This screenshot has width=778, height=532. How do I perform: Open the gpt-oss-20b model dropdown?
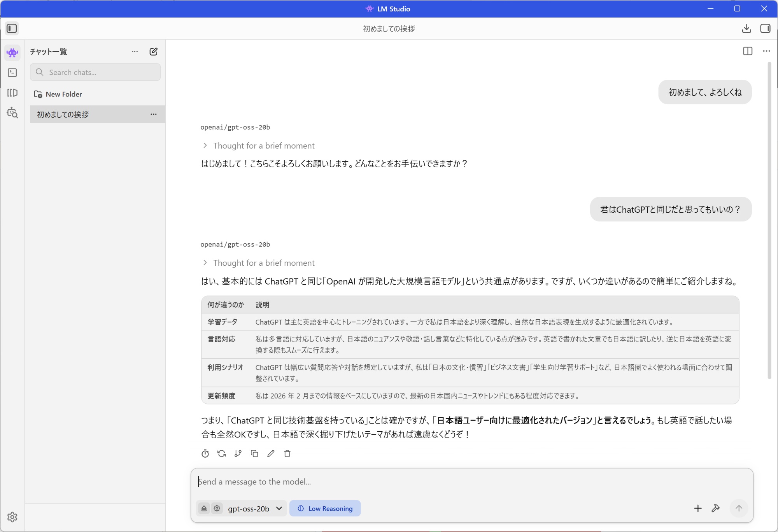click(x=255, y=508)
